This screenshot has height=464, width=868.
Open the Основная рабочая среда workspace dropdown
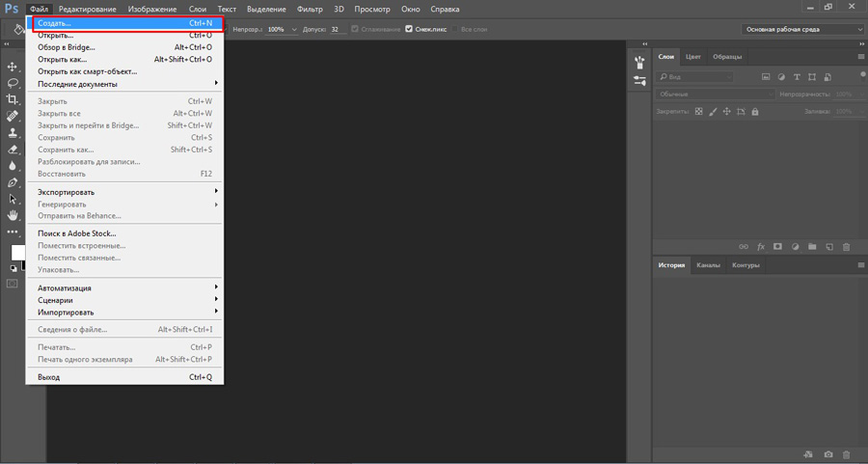802,30
